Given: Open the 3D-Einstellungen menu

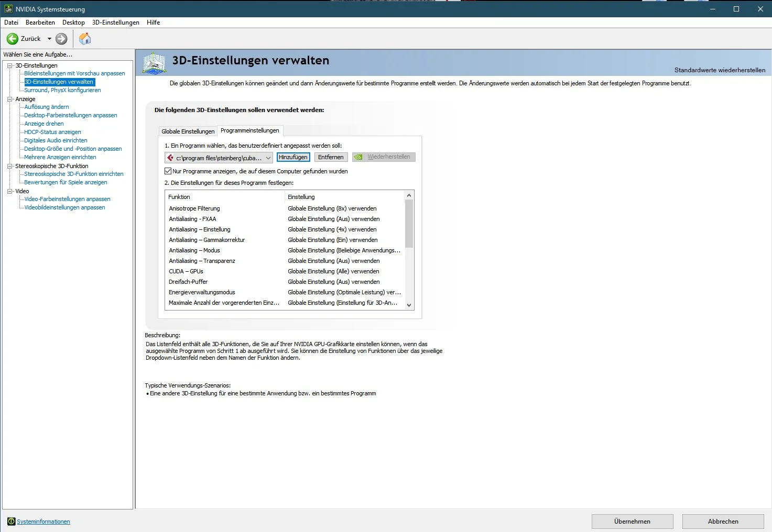Looking at the screenshot, I should coord(116,23).
